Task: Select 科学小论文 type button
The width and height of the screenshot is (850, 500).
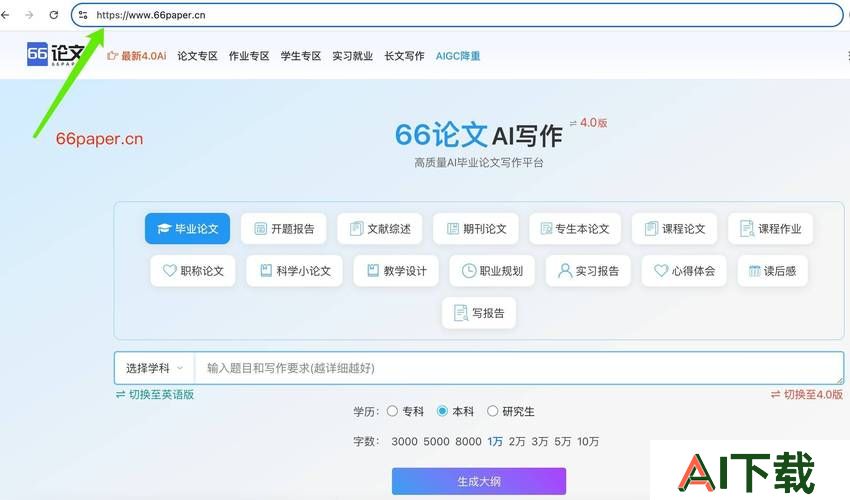Action: click(294, 271)
